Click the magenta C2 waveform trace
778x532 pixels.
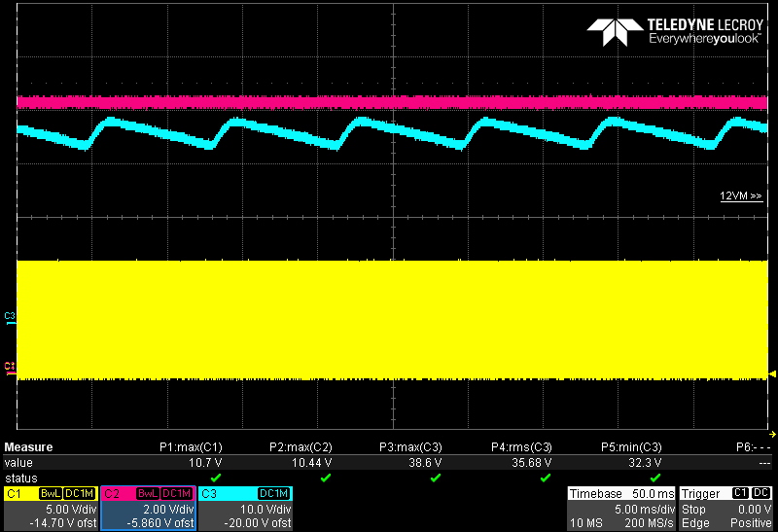coord(393,103)
